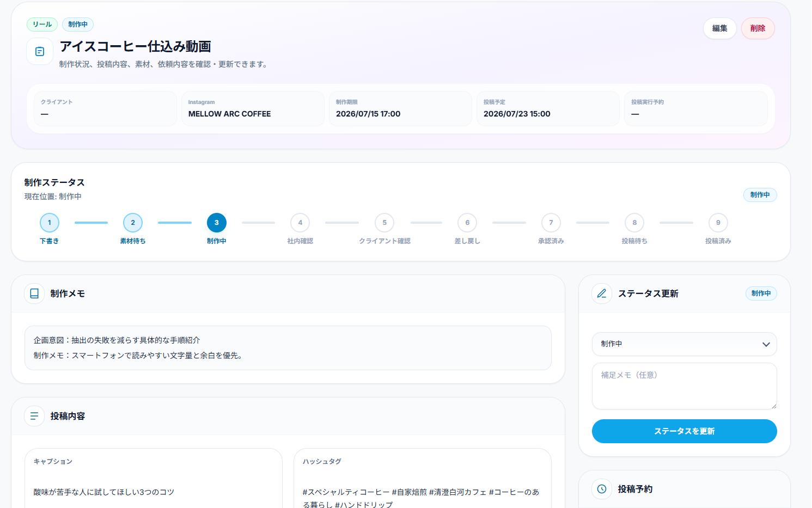This screenshot has height=508, width=812.
Task: Click the 補足メモ(任意) text area
Action: point(685,386)
